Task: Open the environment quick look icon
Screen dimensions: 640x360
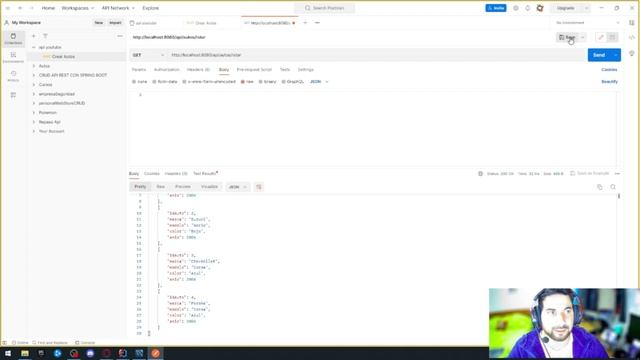Action: coord(631,23)
